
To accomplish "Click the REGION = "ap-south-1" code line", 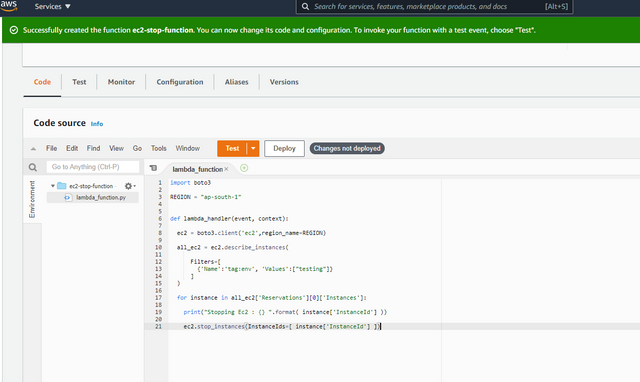I will coord(206,197).
